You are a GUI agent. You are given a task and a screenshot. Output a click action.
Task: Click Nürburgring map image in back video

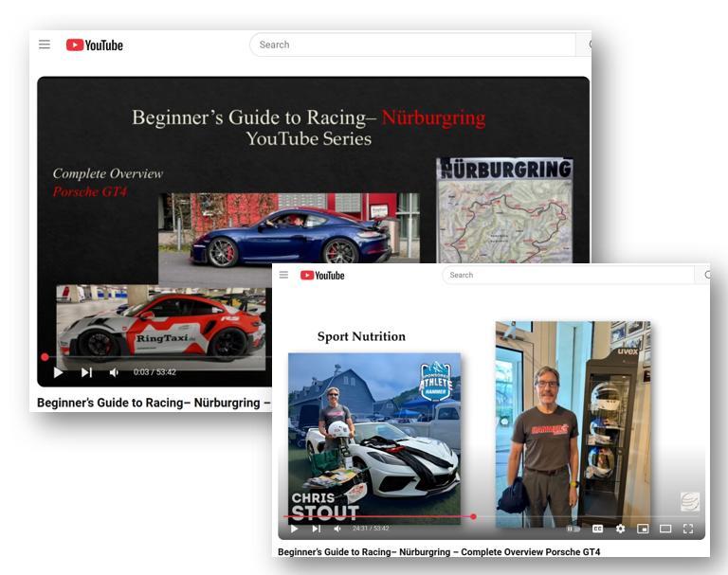pyautogui.click(x=504, y=210)
